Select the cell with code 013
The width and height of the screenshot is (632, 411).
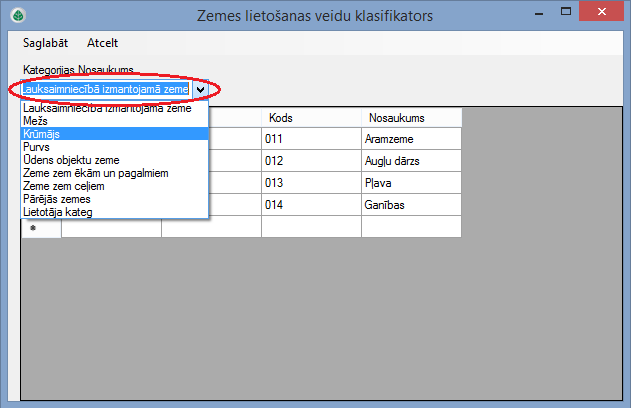(x=311, y=183)
